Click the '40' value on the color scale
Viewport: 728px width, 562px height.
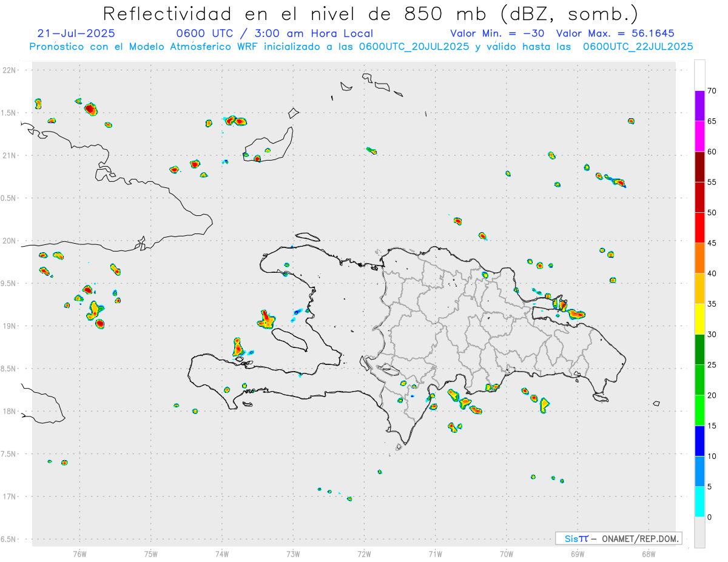[712, 273]
